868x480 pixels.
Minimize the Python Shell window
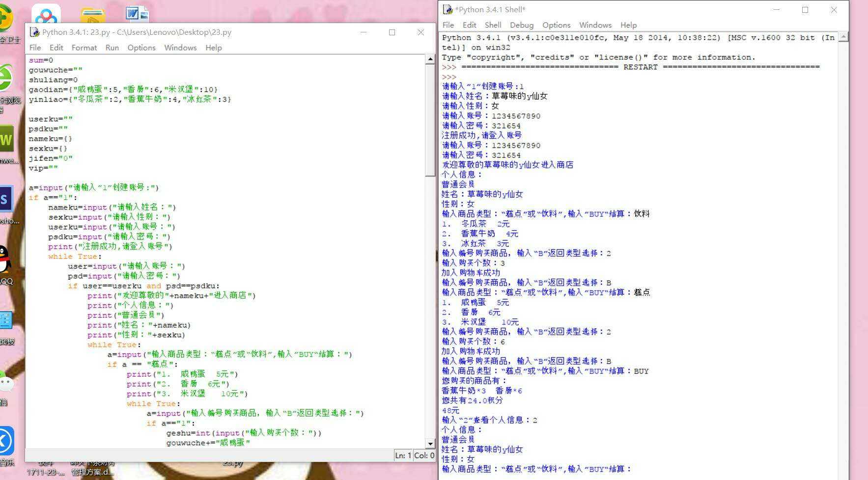pyautogui.click(x=776, y=10)
